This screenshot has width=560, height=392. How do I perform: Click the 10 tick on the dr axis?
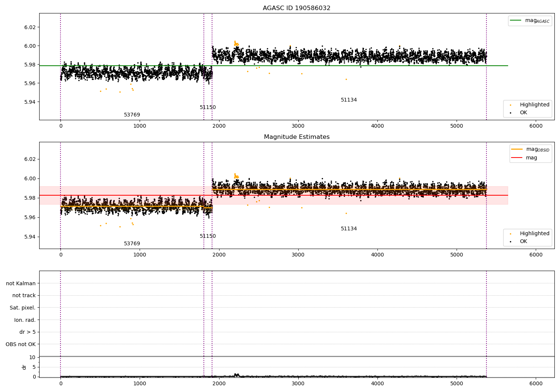point(32,357)
